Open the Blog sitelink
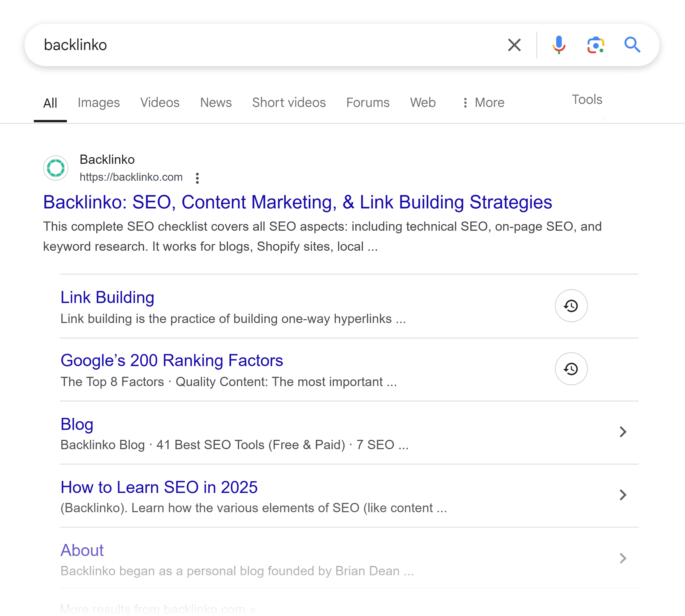The width and height of the screenshot is (685, 616). click(77, 424)
